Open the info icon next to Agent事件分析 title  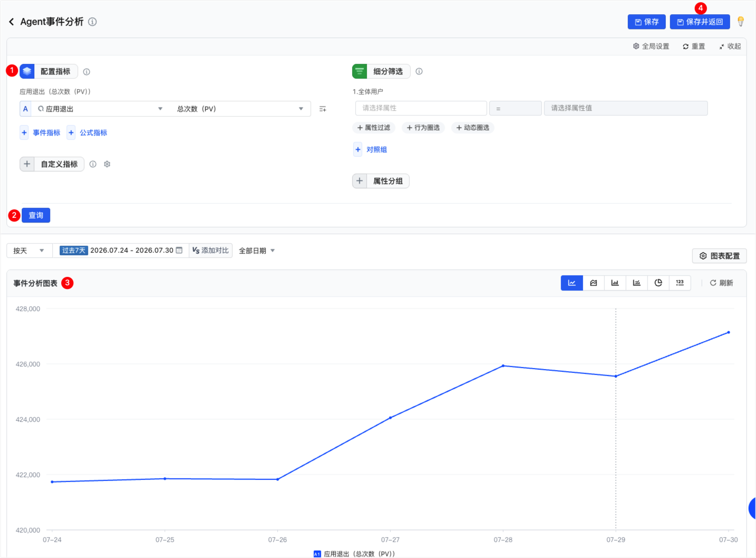(92, 22)
